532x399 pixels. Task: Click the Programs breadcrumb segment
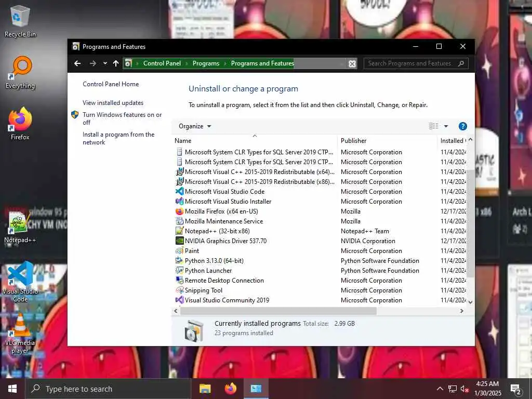click(x=206, y=63)
